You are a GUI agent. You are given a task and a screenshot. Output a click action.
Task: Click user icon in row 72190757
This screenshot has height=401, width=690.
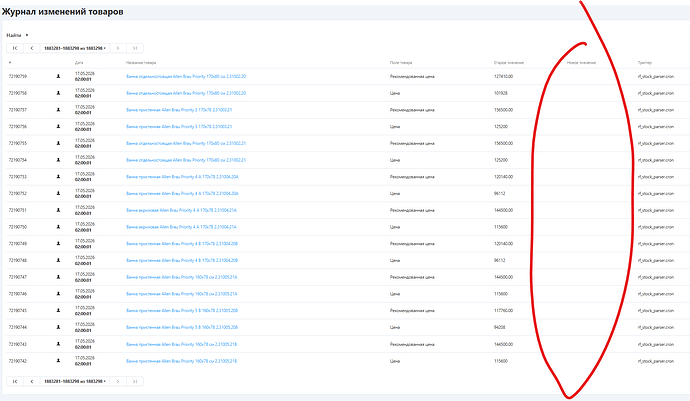pyautogui.click(x=58, y=110)
